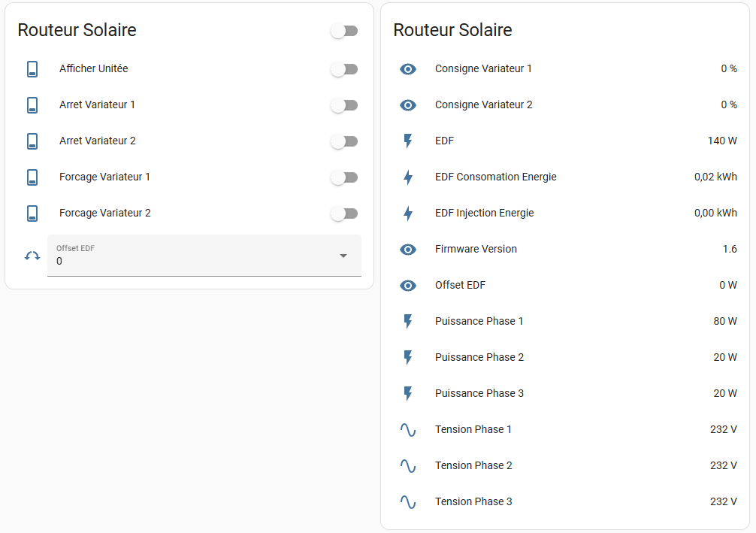The image size is (756, 533).
Task: Click the Offset EDF select field value
Action: [x=188, y=261]
